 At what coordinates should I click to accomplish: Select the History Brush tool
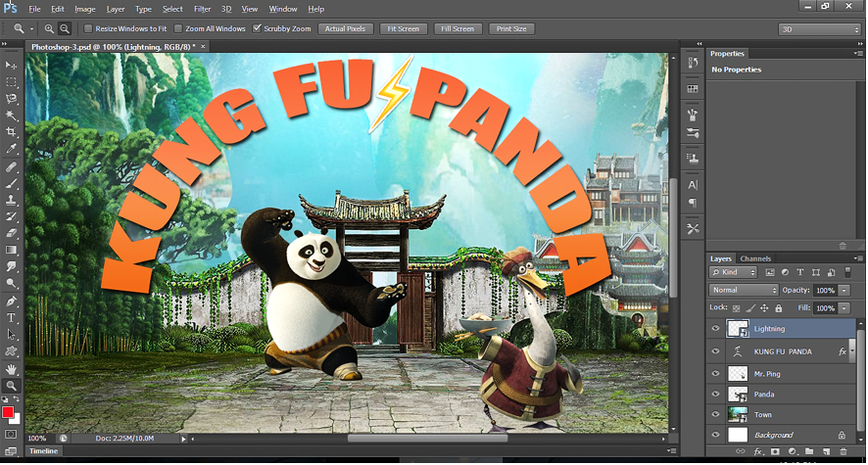tap(11, 216)
